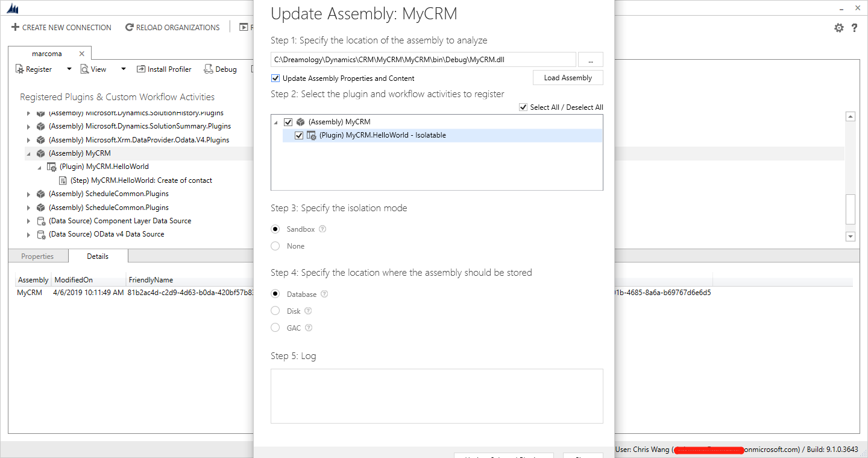This screenshot has width=868, height=458.
Task: Click the browse ellipsis button
Action: (x=591, y=59)
